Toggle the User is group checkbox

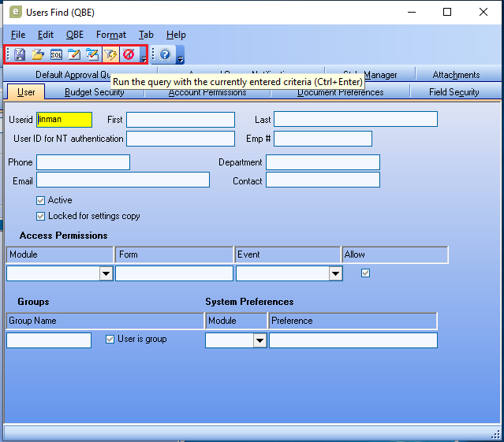coord(110,339)
